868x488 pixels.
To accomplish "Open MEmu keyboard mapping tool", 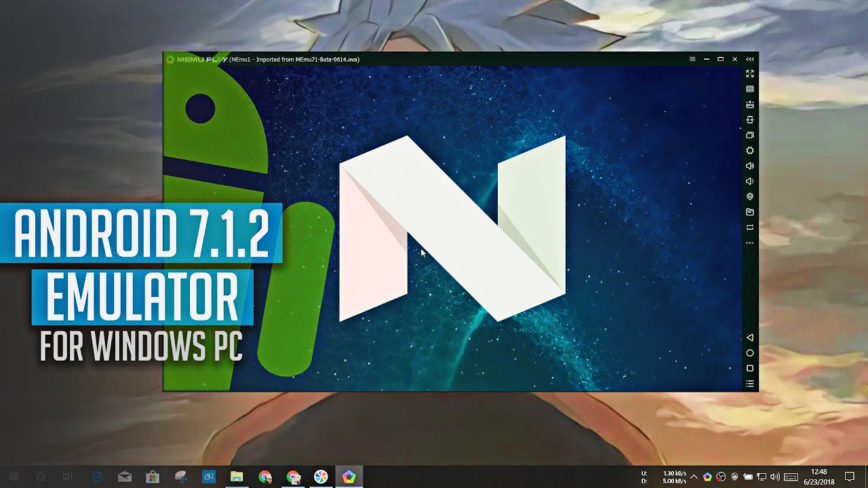I will click(x=750, y=89).
